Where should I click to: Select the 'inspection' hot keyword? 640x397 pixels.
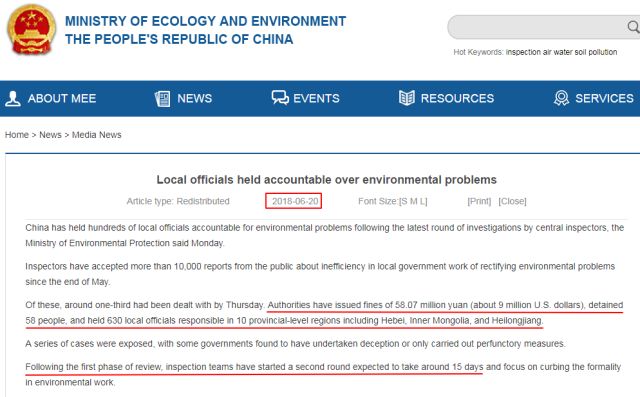point(523,52)
